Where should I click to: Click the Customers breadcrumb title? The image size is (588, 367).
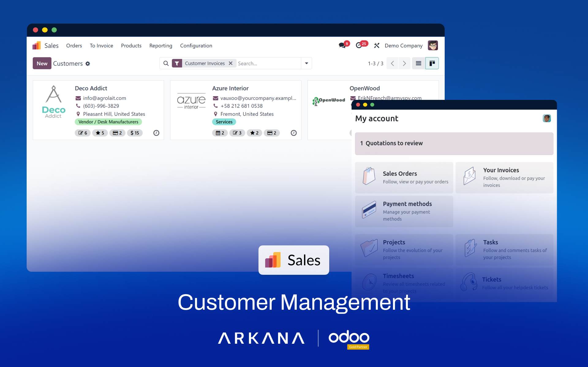68,63
